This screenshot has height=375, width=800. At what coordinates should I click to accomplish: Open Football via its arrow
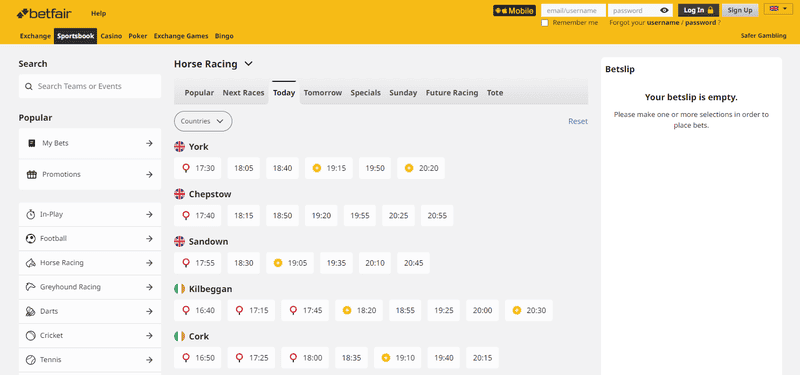[x=149, y=238]
